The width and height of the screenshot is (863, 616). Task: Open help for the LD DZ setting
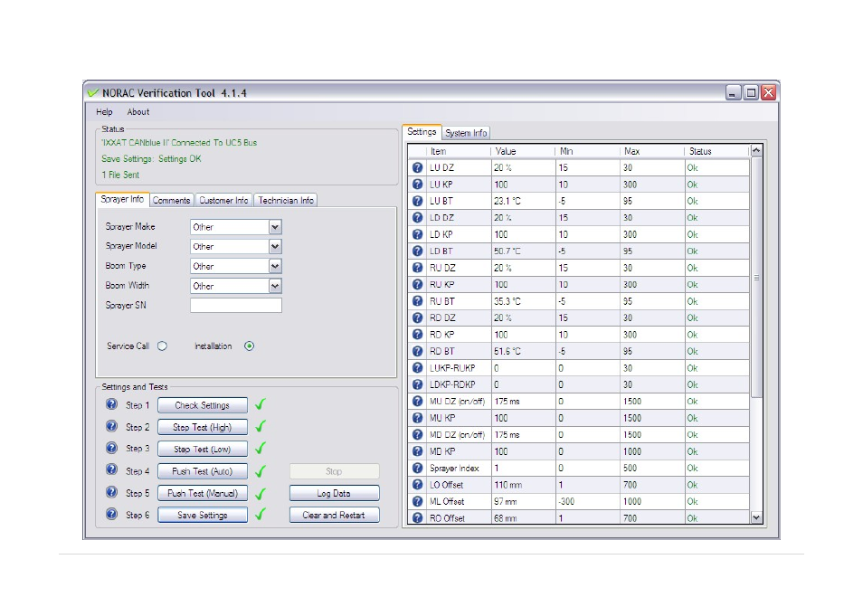coord(418,218)
